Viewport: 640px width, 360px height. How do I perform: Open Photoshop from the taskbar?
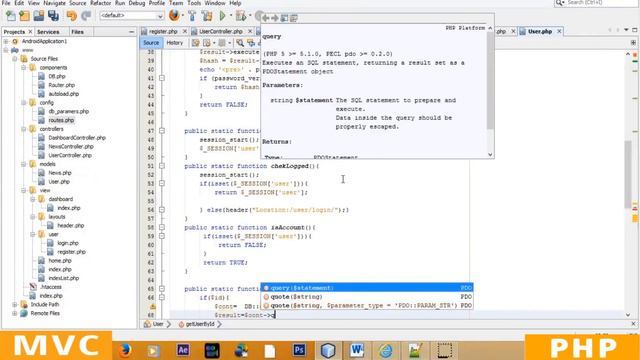pos(299,350)
